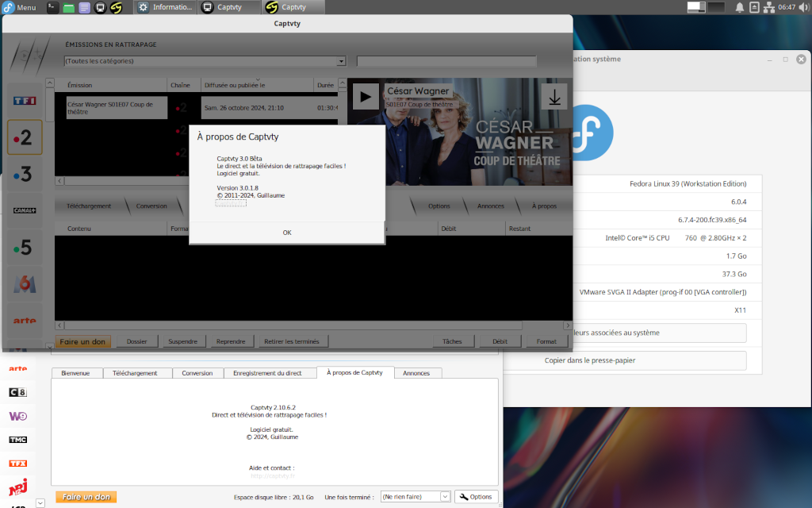Select the TF1 channel icon
The image size is (812, 508).
coord(24,101)
